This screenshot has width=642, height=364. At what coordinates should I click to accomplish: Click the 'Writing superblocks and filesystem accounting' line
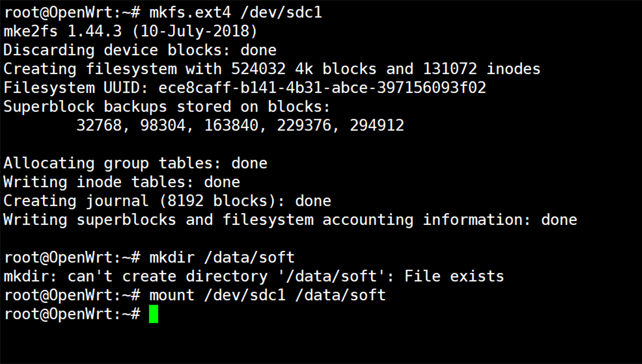[x=290, y=220]
